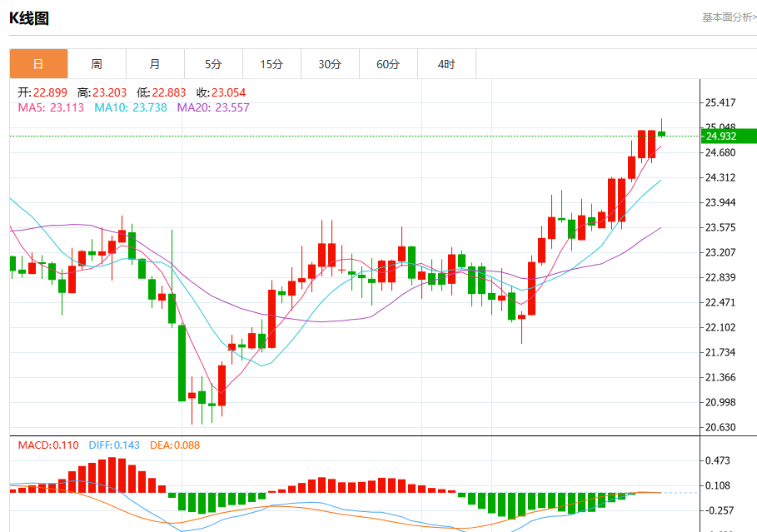Click the MA5: 23.113 indicator label
This screenshot has height=532, width=757.
(51, 107)
